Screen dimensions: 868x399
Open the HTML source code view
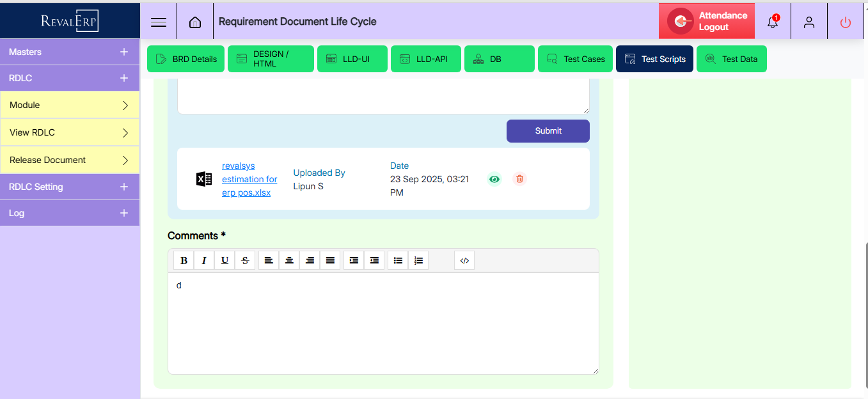[x=464, y=260]
